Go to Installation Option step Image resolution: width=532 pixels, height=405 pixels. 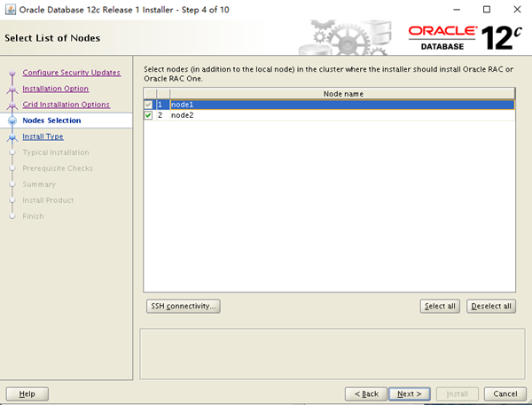[x=56, y=89]
